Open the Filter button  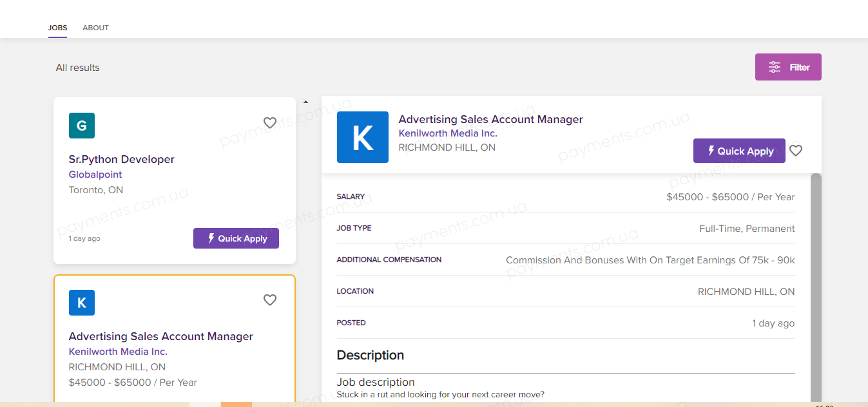[788, 67]
